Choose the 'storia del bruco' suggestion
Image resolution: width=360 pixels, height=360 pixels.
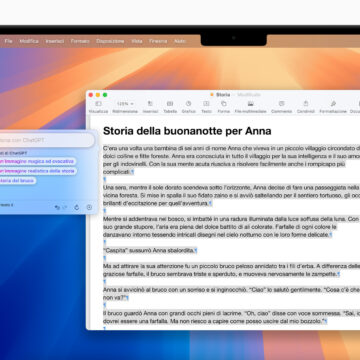pyautogui.click(x=18, y=180)
